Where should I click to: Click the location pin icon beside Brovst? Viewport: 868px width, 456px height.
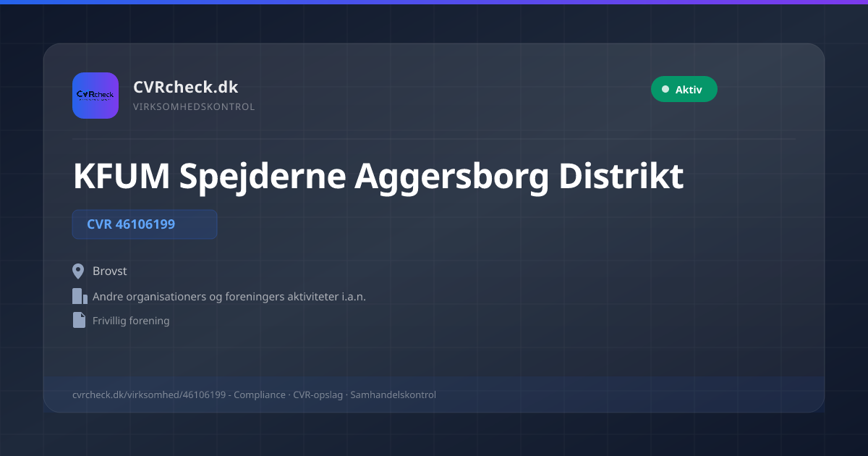point(79,271)
